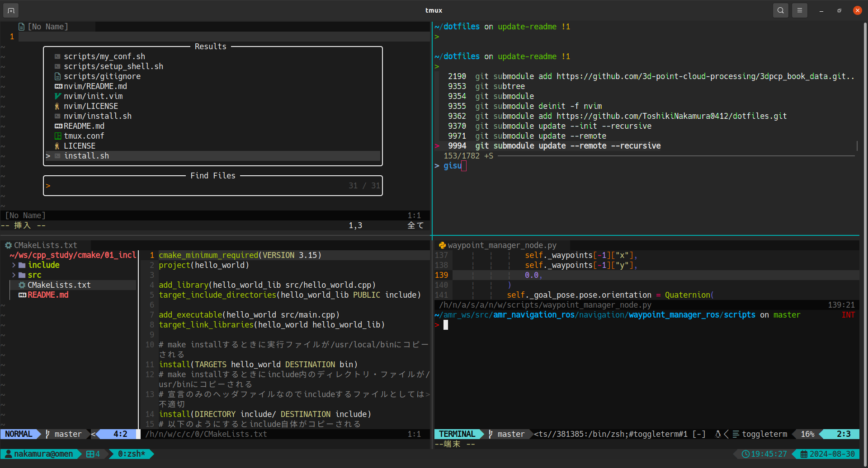Click the NORMAL mode indicator
This screenshot has width=868, height=468.
click(19, 434)
